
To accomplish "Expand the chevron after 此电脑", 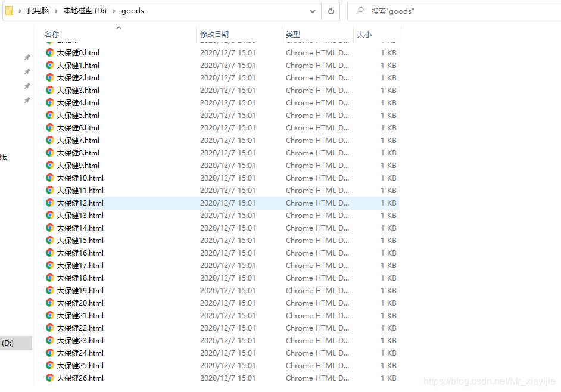I will coord(56,11).
